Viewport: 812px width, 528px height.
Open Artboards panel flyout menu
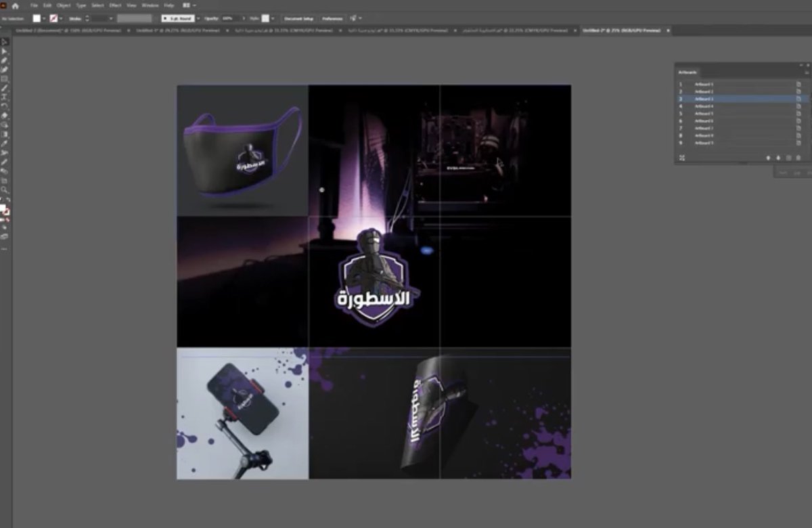pyautogui.click(x=807, y=72)
